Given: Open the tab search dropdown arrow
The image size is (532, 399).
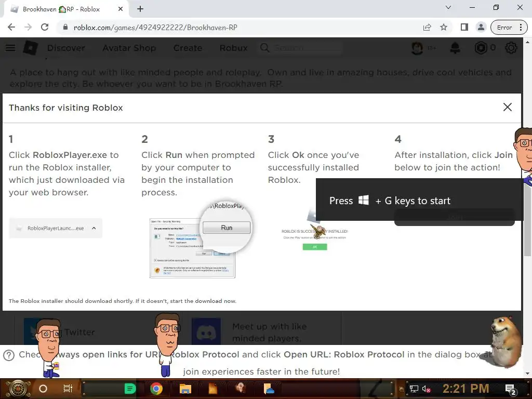Looking at the screenshot, I should pyautogui.click(x=448, y=7).
